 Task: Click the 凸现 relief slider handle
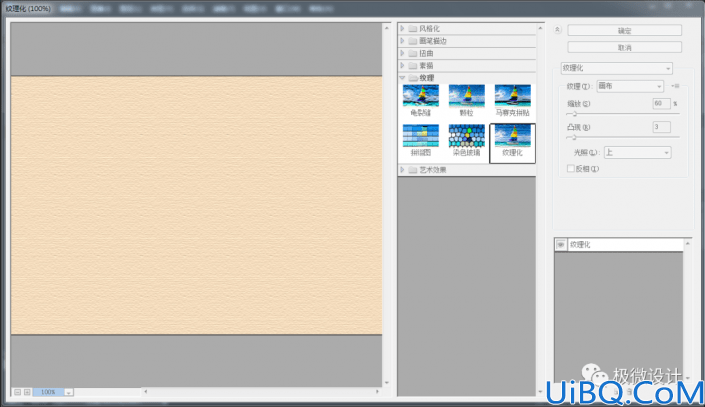pos(573,138)
